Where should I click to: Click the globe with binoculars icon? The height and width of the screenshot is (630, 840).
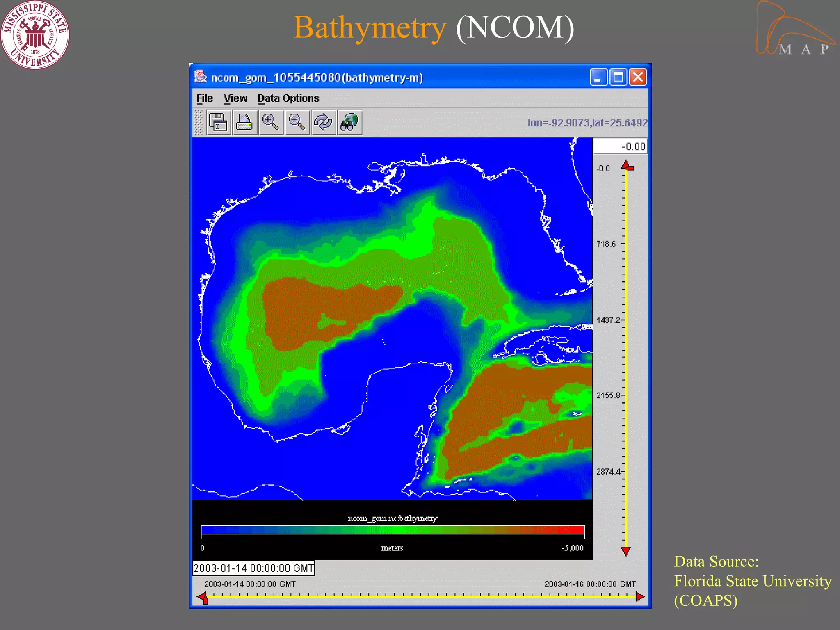tap(349, 122)
